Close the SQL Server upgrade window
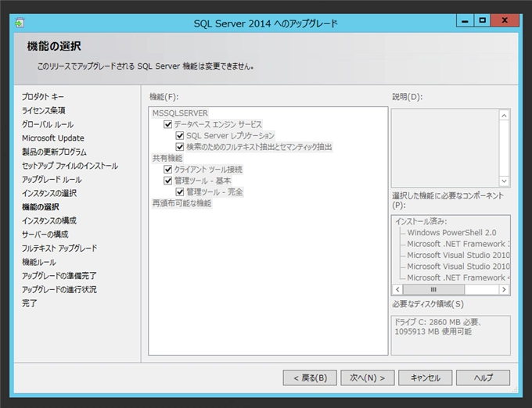Screen dimensions: 532x408 (505, 20)
